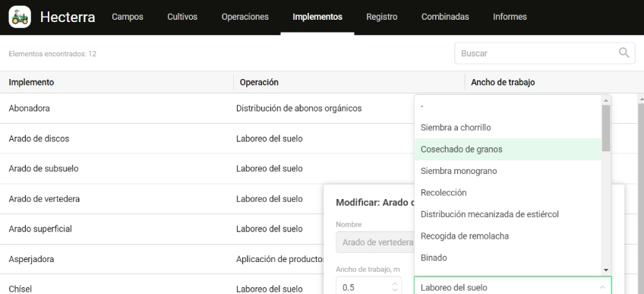The height and width of the screenshot is (294, 644).
Task: Select the Implementos tab
Action: click(317, 17)
